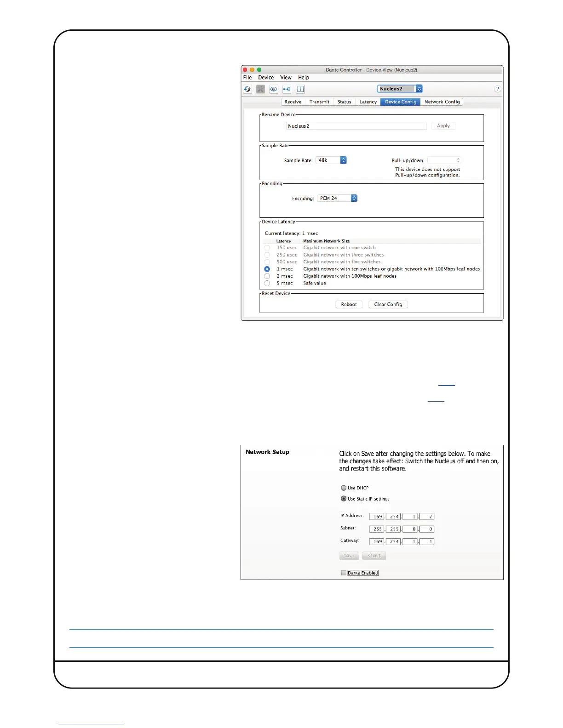The height and width of the screenshot is (728, 563).
Task: Open the File menu
Action: (x=247, y=78)
